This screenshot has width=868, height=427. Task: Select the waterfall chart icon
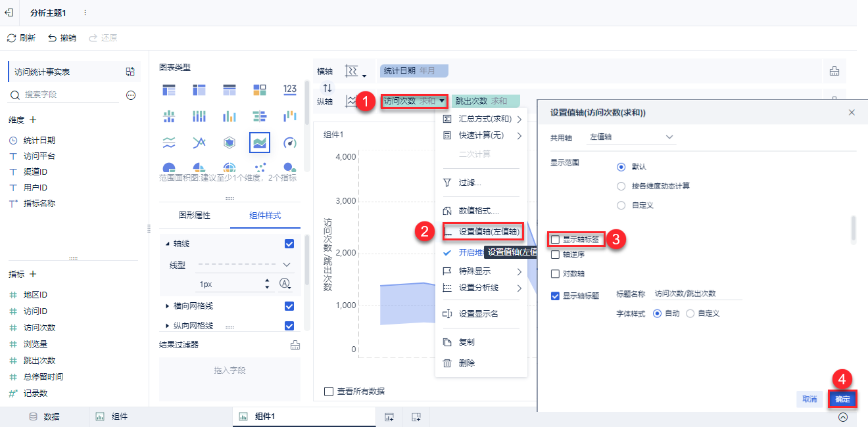pyautogui.click(x=290, y=116)
